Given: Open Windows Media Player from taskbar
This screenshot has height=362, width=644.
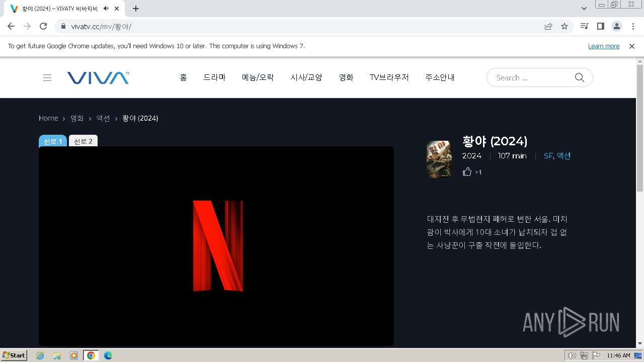Looking at the screenshot, I should tap(74, 355).
